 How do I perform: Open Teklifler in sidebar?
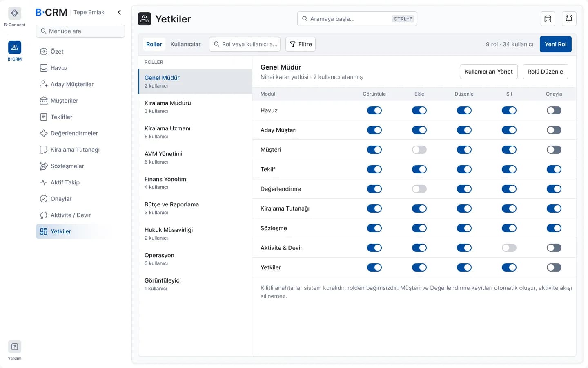(80, 117)
